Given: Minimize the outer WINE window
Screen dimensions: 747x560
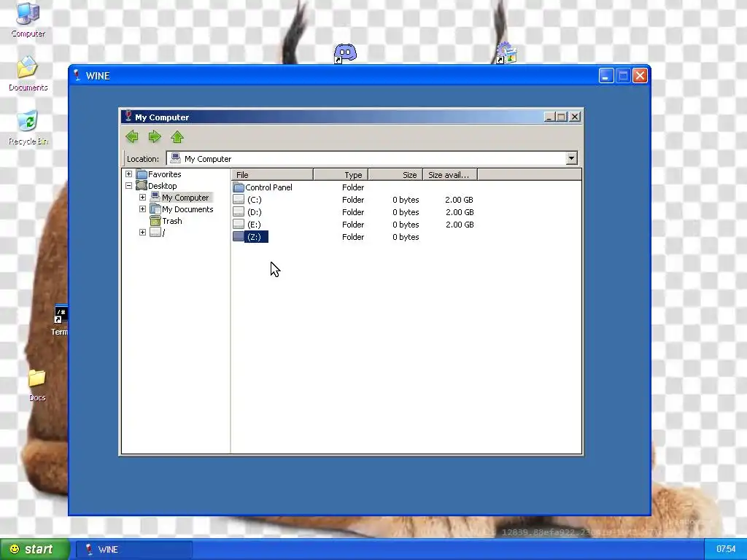Looking at the screenshot, I should (x=606, y=76).
